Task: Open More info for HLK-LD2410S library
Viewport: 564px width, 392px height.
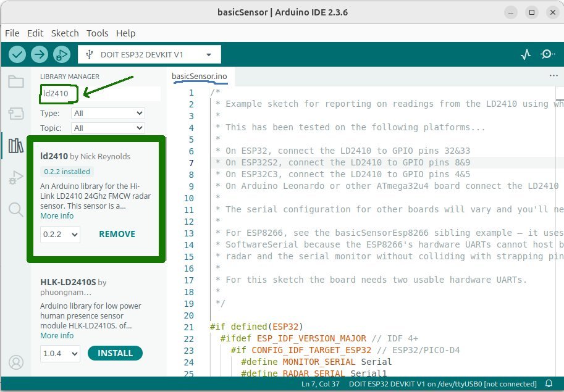Action: pos(57,335)
